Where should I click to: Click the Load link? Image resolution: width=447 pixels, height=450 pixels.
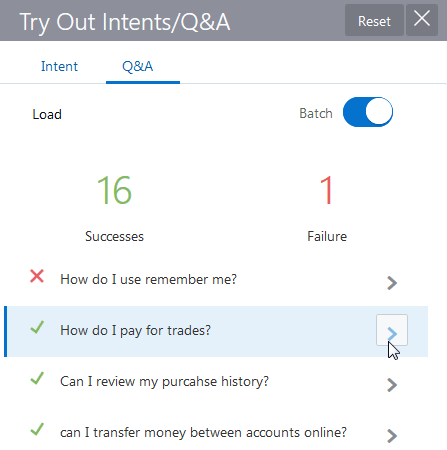pyautogui.click(x=47, y=114)
